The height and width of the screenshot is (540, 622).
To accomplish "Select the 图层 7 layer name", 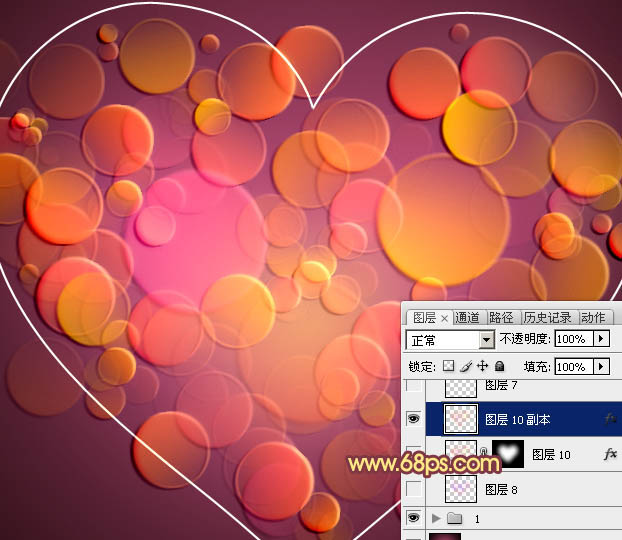I will click(x=501, y=385).
